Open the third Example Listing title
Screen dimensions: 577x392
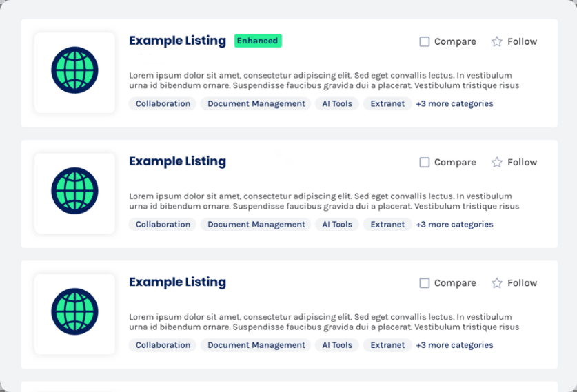tap(177, 282)
